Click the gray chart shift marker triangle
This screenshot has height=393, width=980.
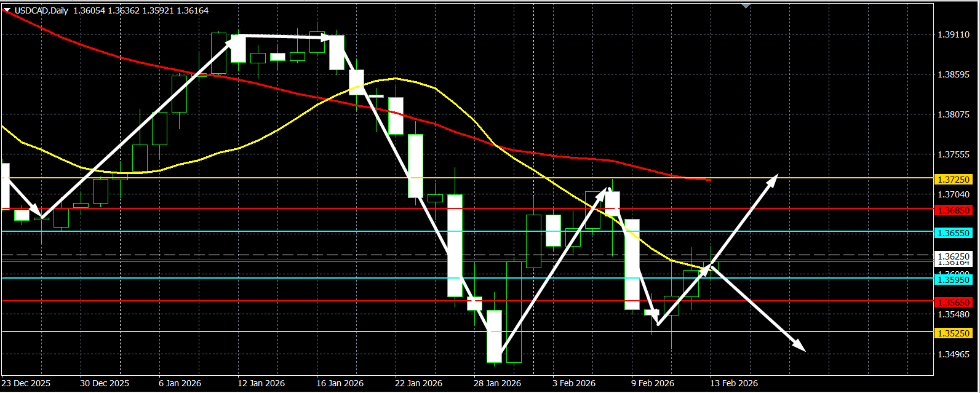click(746, 6)
